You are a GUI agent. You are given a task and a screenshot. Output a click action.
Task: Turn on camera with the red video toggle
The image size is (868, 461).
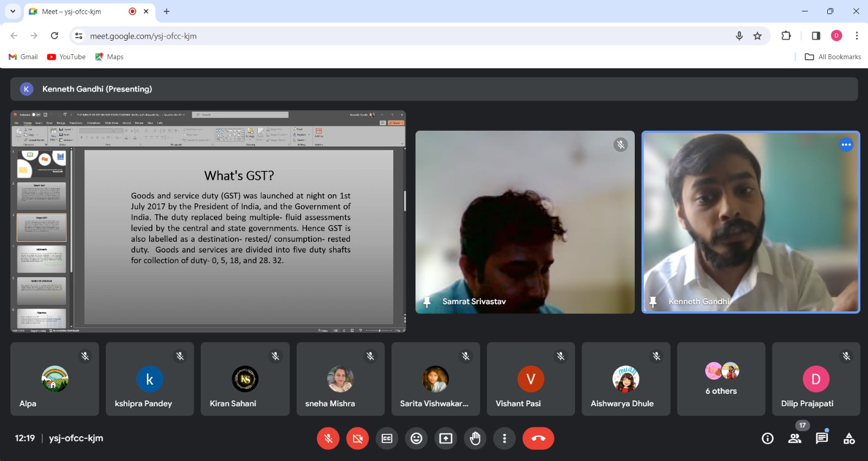[x=358, y=438]
